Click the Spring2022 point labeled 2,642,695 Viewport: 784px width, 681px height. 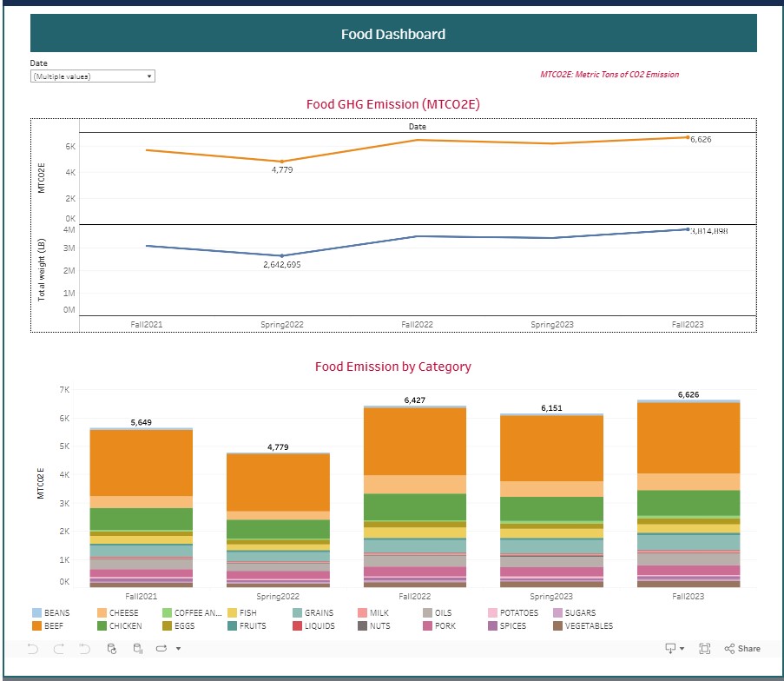pyautogui.click(x=282, y=255)
